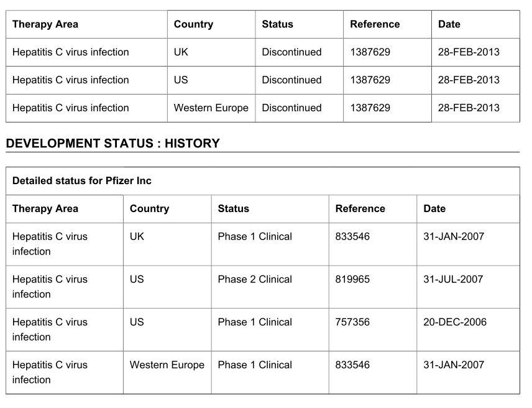Click the 'Date' header of the Pfizer table
The height and width of the screenshot is (408, 532).
[434, 209]
